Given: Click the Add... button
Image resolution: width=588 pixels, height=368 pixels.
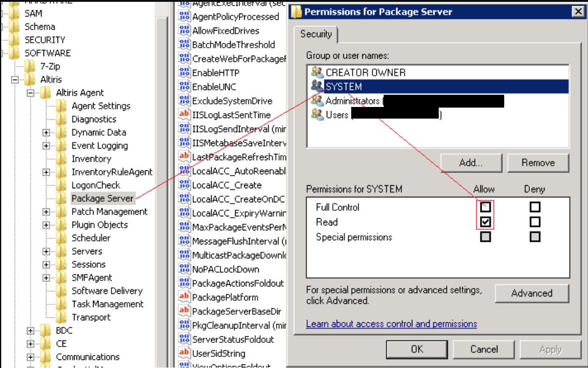Looking at the screenshot, I should pyautogui.click(x=471, y=163).
